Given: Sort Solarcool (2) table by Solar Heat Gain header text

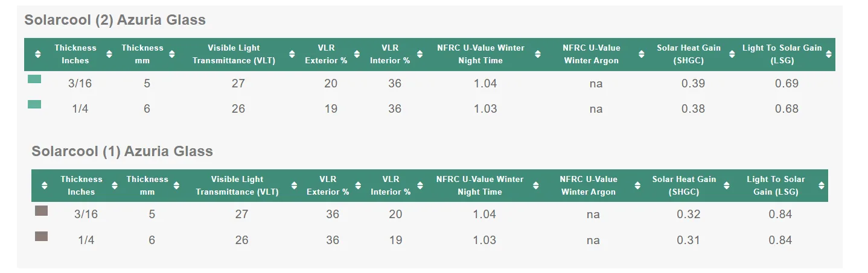Looking at the screenshot, I should pos(689,54).
